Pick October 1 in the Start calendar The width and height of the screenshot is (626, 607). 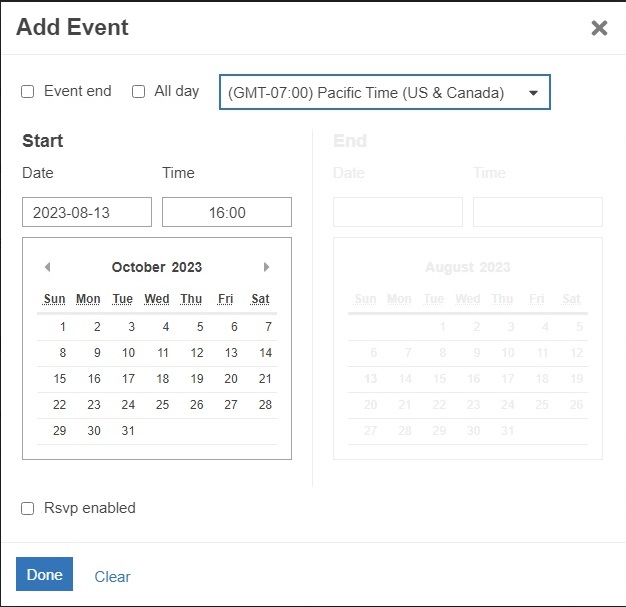point(62,326)
